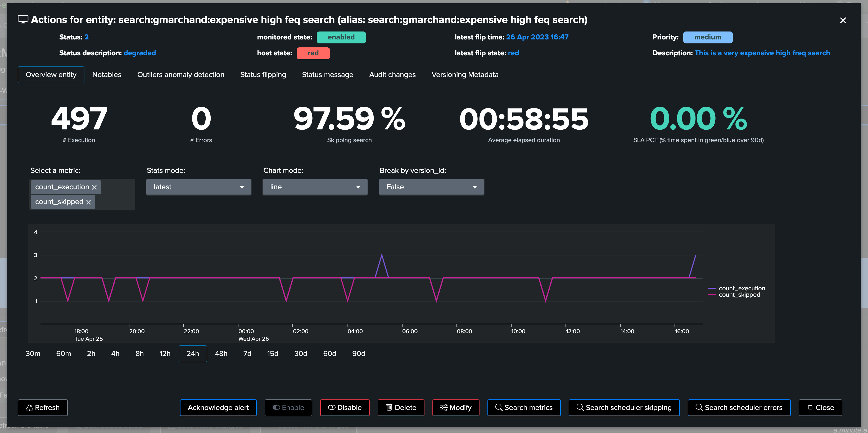The height and width of the screenshot is (433, 868).
Task: Click the Acknowledge alert button
Action: point(218,408)
